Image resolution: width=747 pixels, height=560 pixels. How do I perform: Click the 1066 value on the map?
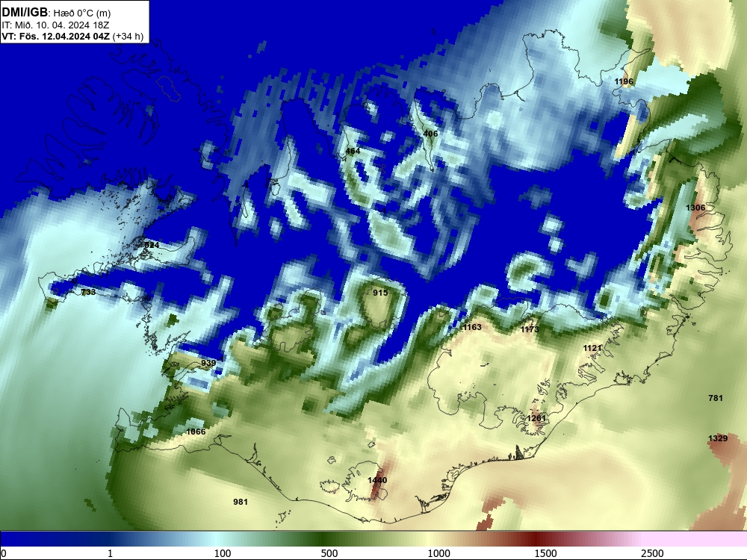196,432
